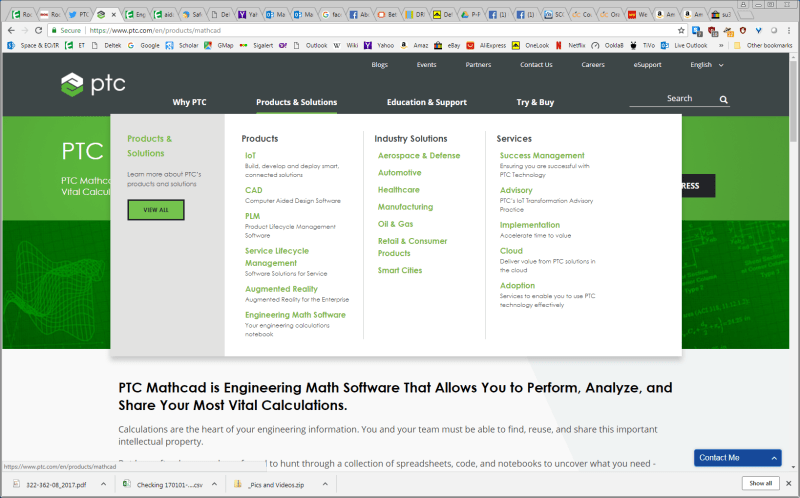800x498 pixels.
Task: Open Service Lifecycle Management link
Action: coord(277,257)
